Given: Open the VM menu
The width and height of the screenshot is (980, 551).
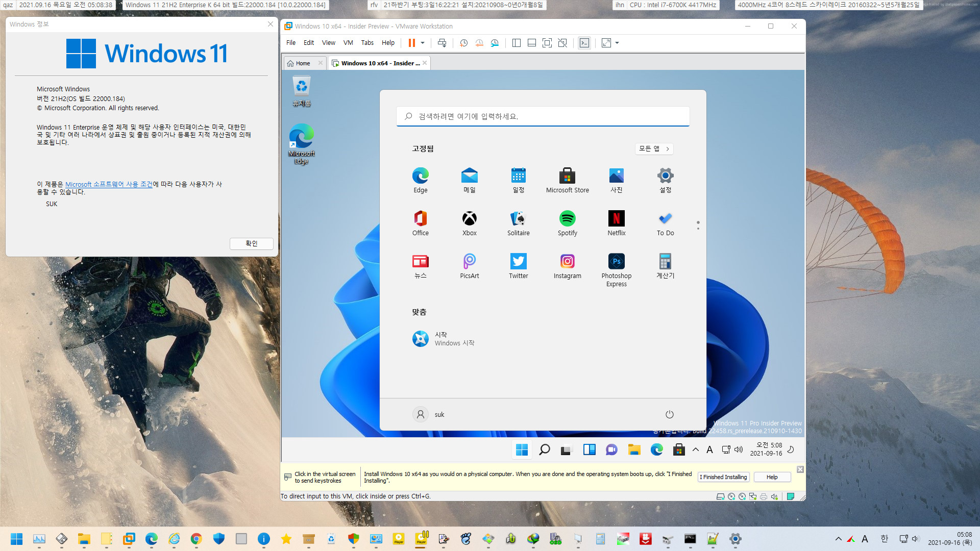Looking at the screenshot, I should [348, 43].
